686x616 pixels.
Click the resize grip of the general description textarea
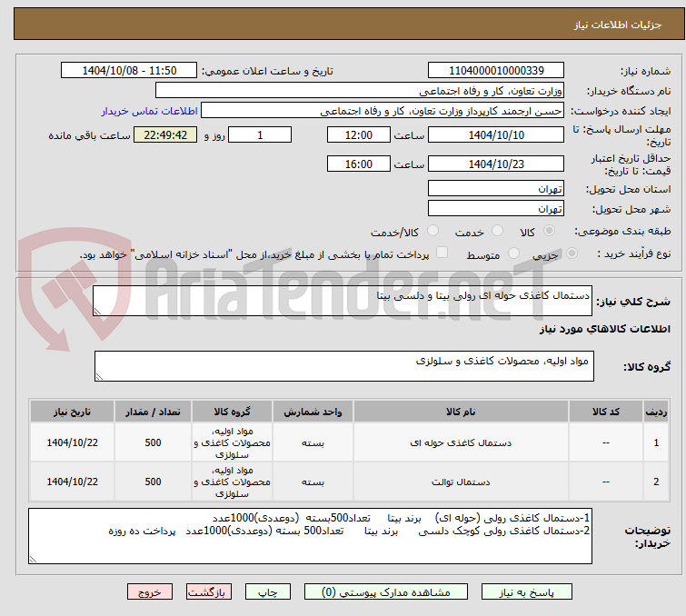click(x=97, y=312)
